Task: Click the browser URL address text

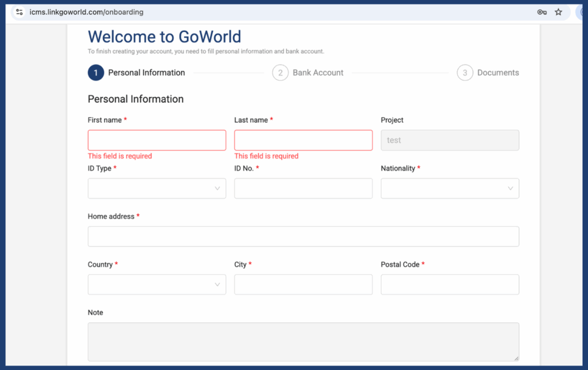Action: coord(87,12)
